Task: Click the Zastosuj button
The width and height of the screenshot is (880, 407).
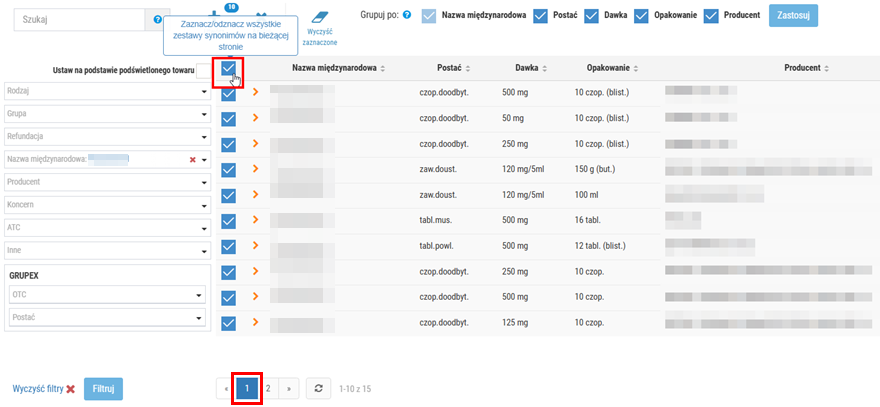Action: click(792, 16)
